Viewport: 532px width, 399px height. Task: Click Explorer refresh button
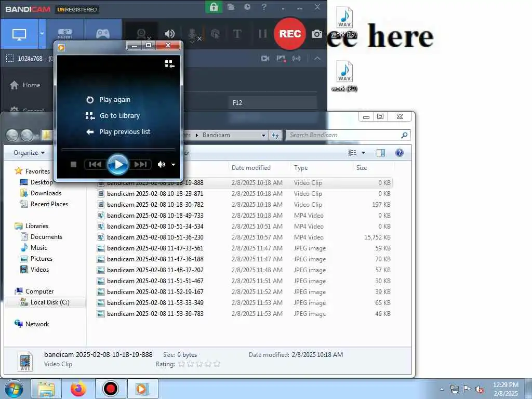(275, 136)
